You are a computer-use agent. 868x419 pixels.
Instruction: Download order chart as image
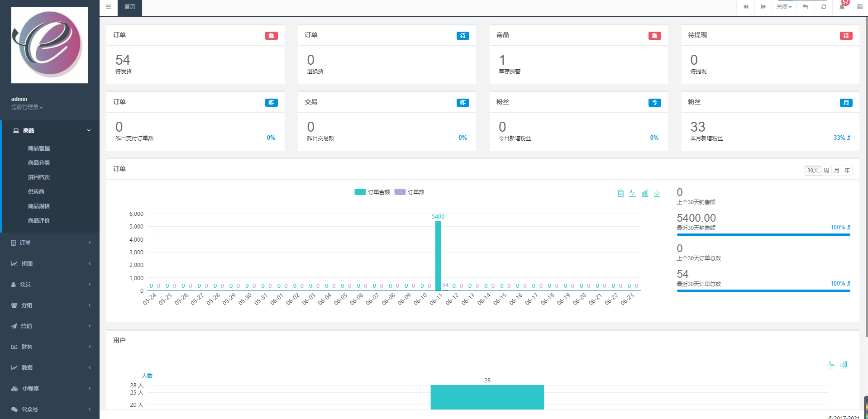tap(657, 193)
